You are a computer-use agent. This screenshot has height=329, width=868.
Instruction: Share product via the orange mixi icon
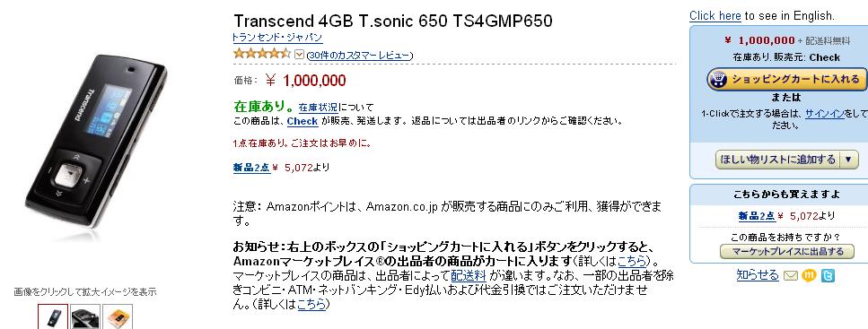[x=809, y=275]
